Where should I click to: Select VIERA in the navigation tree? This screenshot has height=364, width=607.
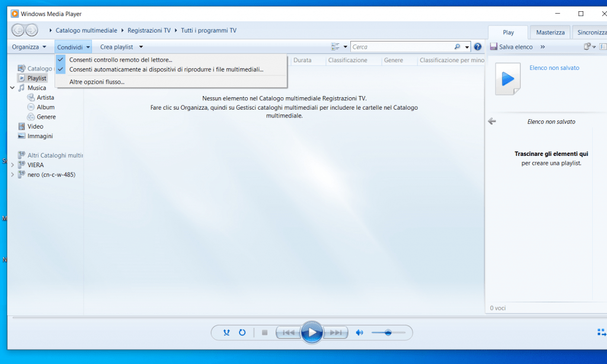click(35, 165)
